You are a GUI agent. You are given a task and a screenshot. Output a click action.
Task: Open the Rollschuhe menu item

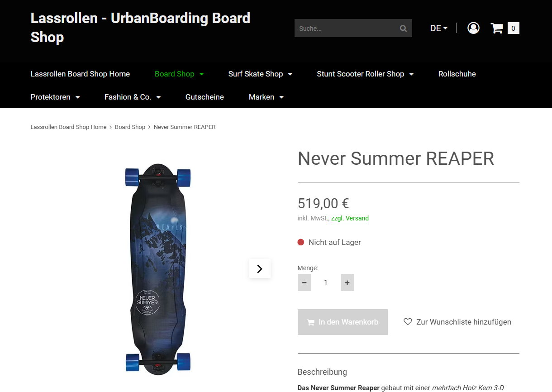pyautogui.click(x=457, y=74)
